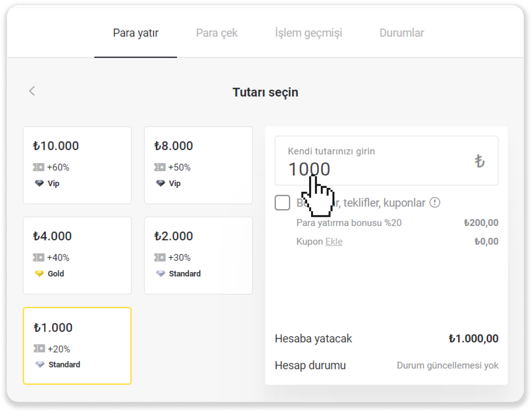Viewport: 532px width, 412px height.
Task: Click the Hesaba yatacak label
Action: pos(313,338)
